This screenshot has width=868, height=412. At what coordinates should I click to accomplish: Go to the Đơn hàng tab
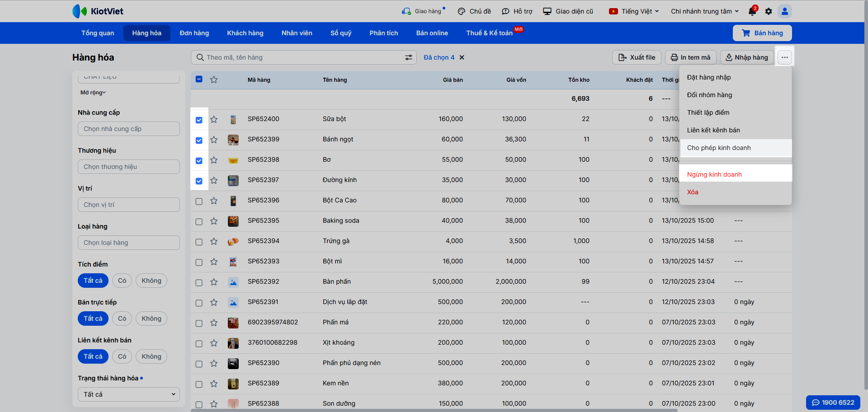pyautogui.click(x=194, y=33)
